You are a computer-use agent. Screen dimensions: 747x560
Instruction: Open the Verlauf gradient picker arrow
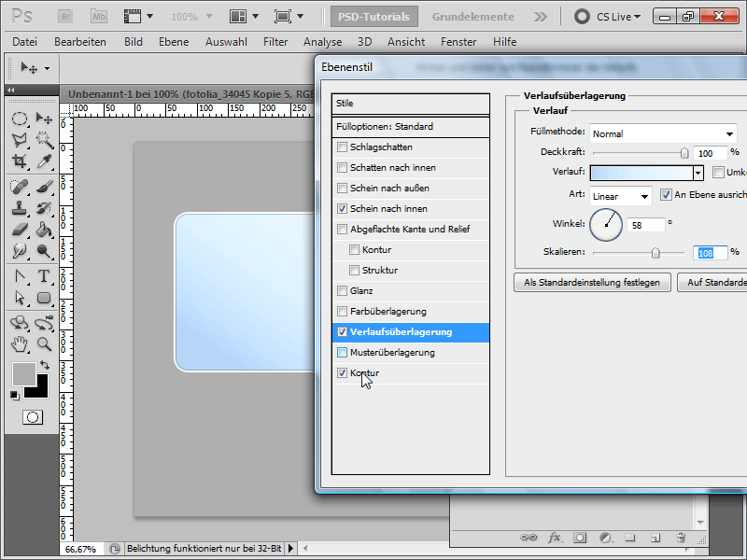tap(698, 173)
